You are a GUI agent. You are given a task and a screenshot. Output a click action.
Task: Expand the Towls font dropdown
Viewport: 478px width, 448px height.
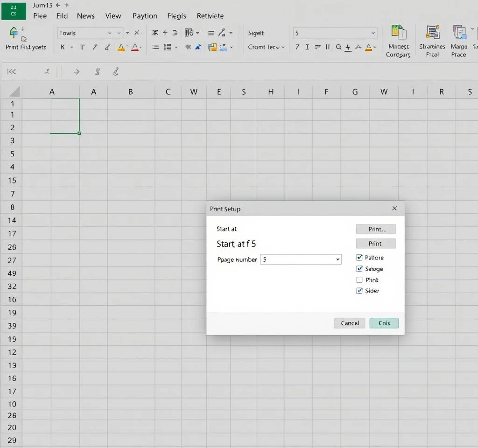[110, 33]
